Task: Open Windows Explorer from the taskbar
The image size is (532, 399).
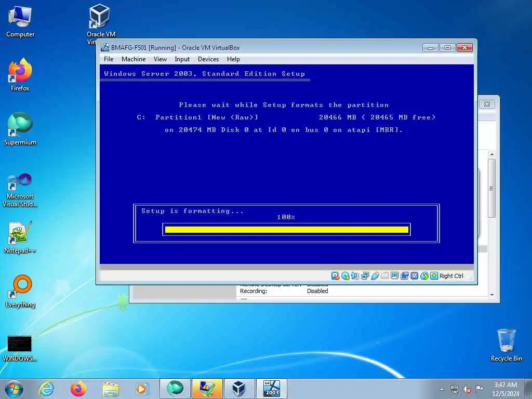Action: click(111, 389)
